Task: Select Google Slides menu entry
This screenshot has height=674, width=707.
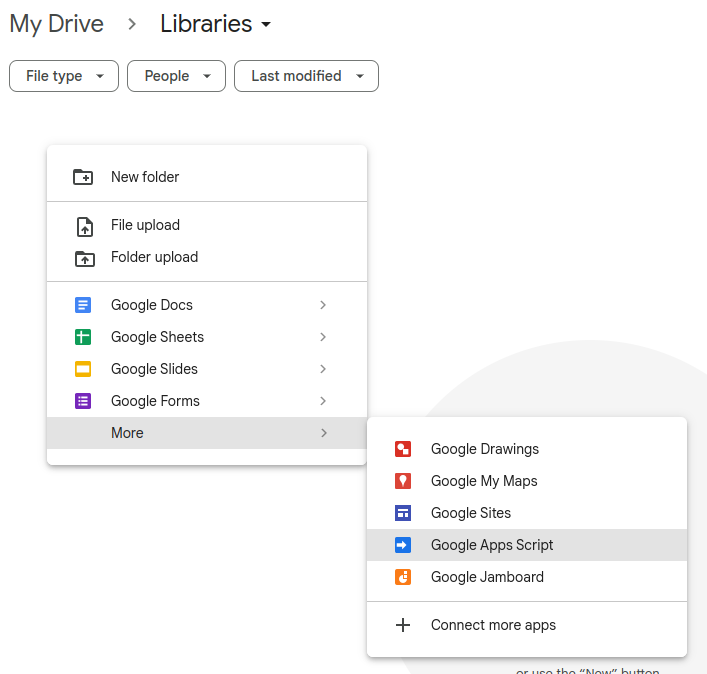Action: [x=207, y=369]
